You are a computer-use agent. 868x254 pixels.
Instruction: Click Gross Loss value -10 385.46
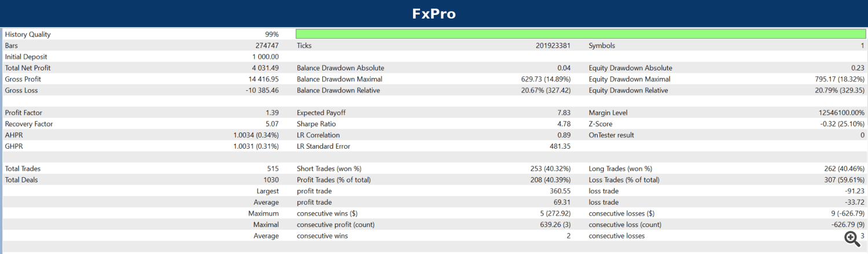tap(262, 90)
